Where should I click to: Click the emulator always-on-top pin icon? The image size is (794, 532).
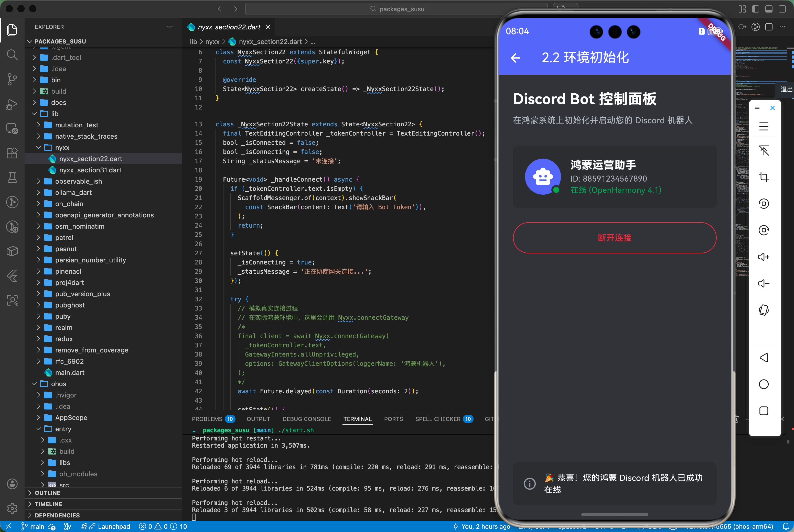point(764,150)
